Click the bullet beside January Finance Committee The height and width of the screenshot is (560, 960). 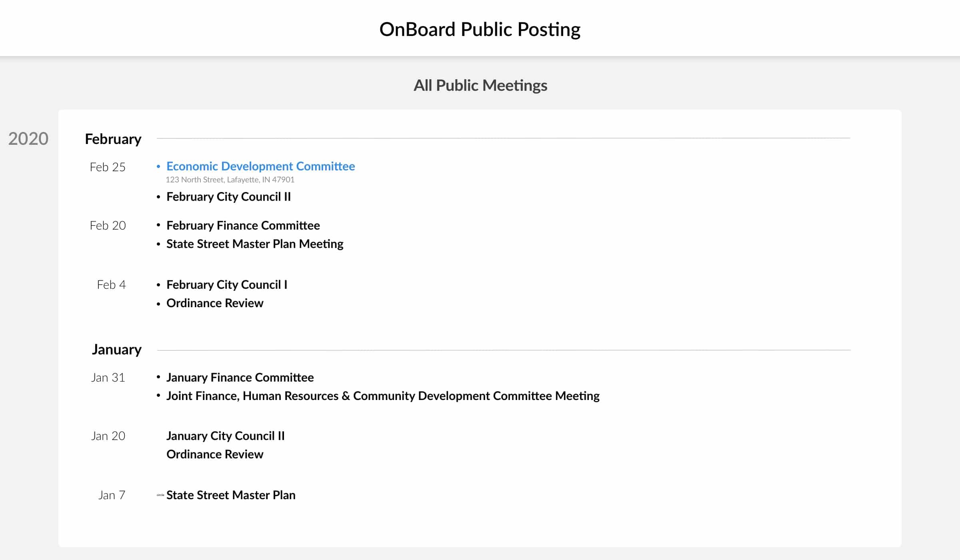(159, 378)
